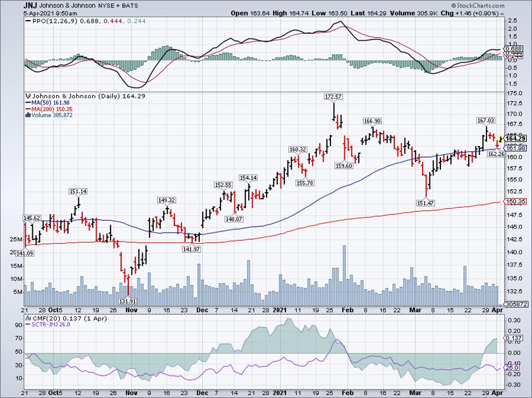Click the 25M volume scale label

pos(16,240)
